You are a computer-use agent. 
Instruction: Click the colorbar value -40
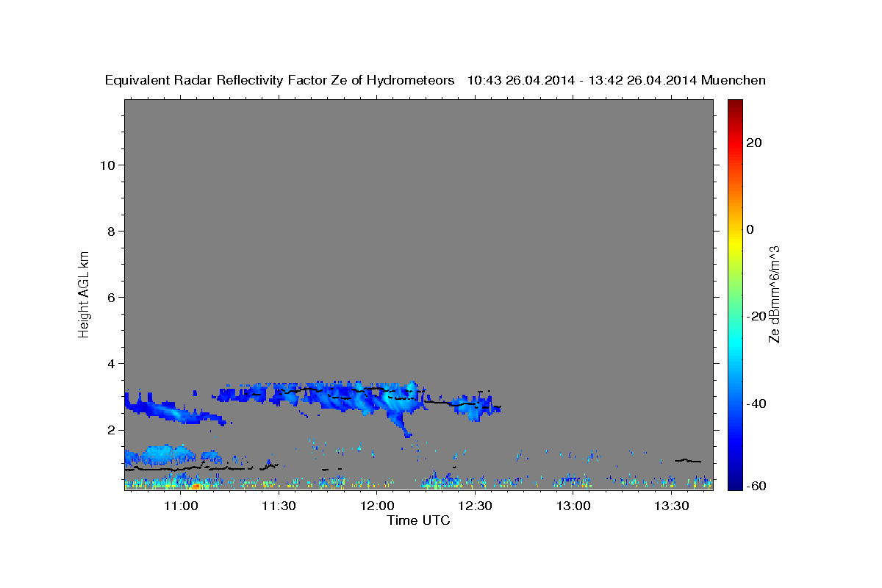click(756, 404)
